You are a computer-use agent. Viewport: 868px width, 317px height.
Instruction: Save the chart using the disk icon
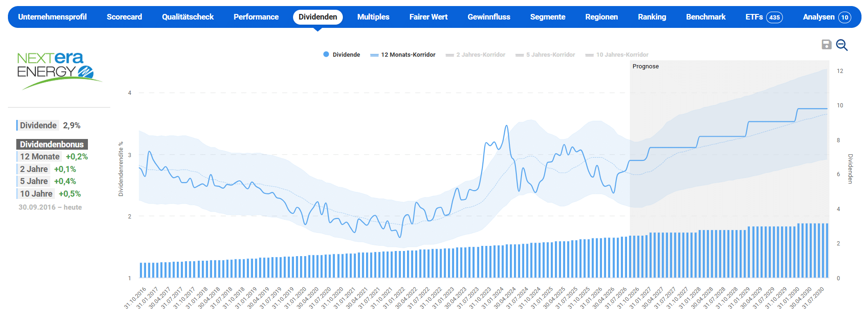[827, 45]
